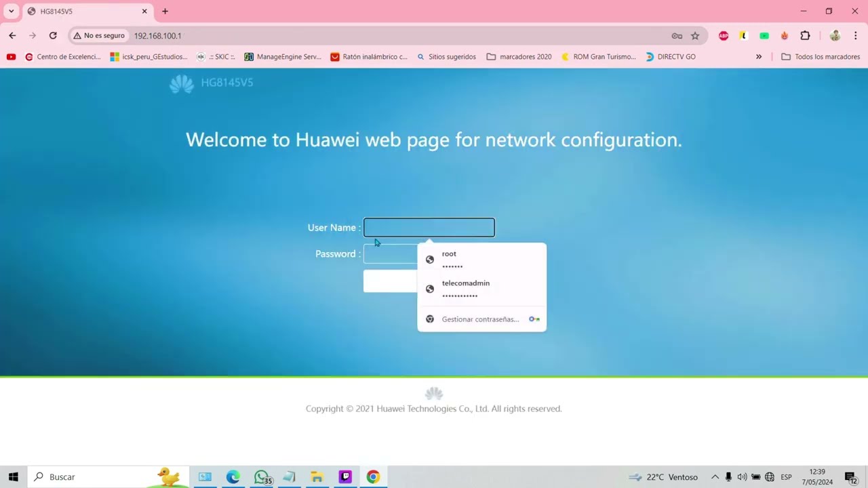Open the 'ROM Gran Turismo...' bookmark
The width and height of the screenshot is (868, 488).
pyautogui.click(x=599, y=57)
